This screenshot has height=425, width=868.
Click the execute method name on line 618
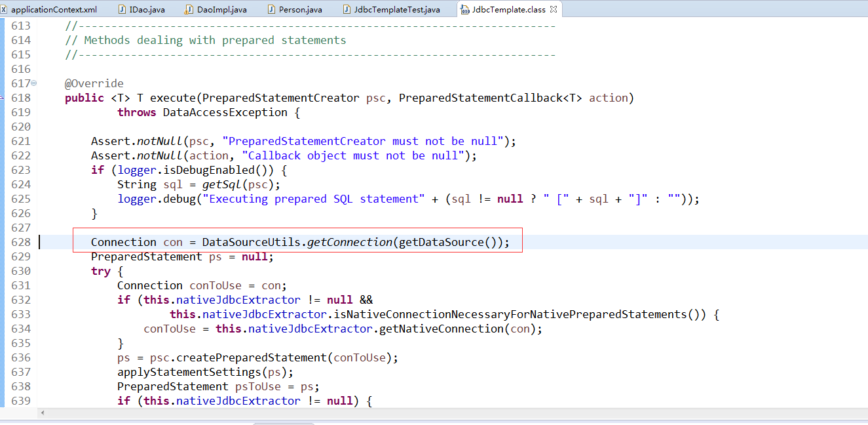click(172, 98)
